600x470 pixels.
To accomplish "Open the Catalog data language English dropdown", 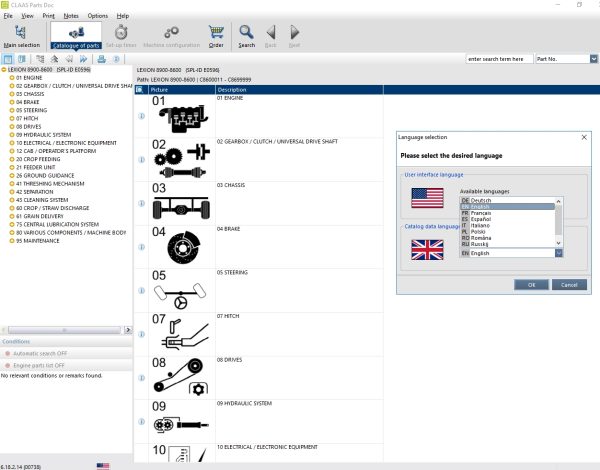I will click(559, 253).
